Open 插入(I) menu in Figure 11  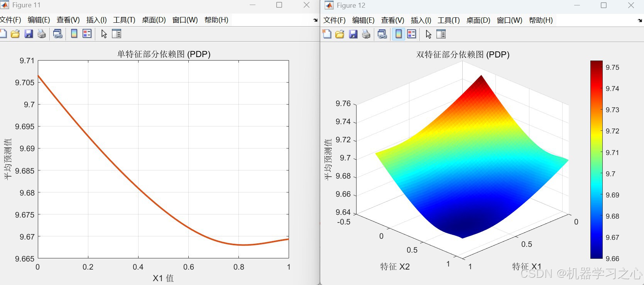(x=96, y=20)
